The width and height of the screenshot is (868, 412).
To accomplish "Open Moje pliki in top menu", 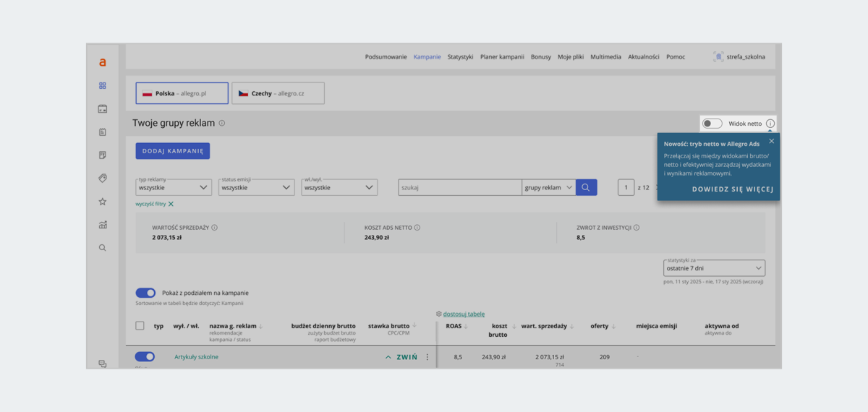I will pyautogui.click(x=571, y=57).
